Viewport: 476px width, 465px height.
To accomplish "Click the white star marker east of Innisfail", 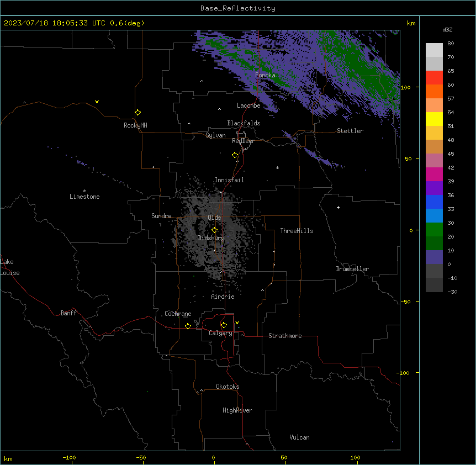I will (277, 167).
